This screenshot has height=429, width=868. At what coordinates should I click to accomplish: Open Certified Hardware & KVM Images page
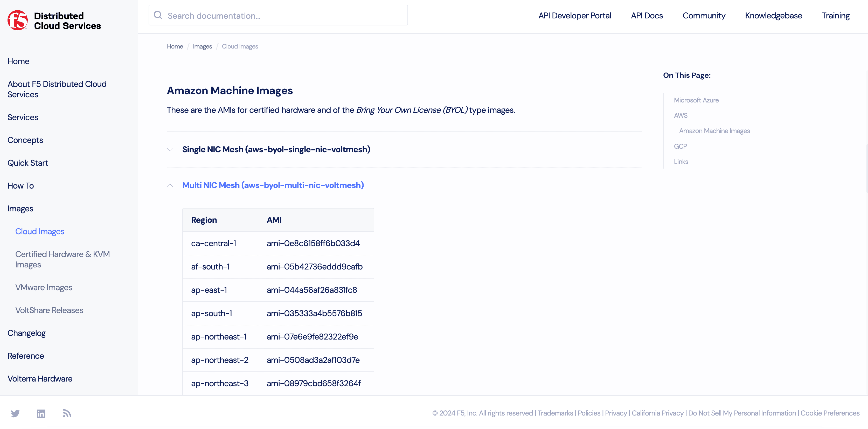pos(62,259)
